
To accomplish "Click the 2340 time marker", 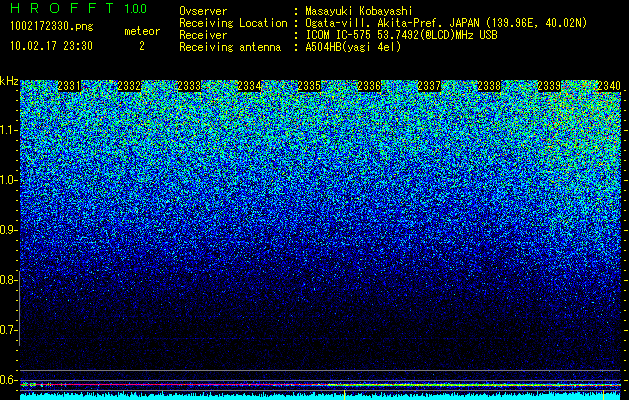I will [x=609, y=86].
